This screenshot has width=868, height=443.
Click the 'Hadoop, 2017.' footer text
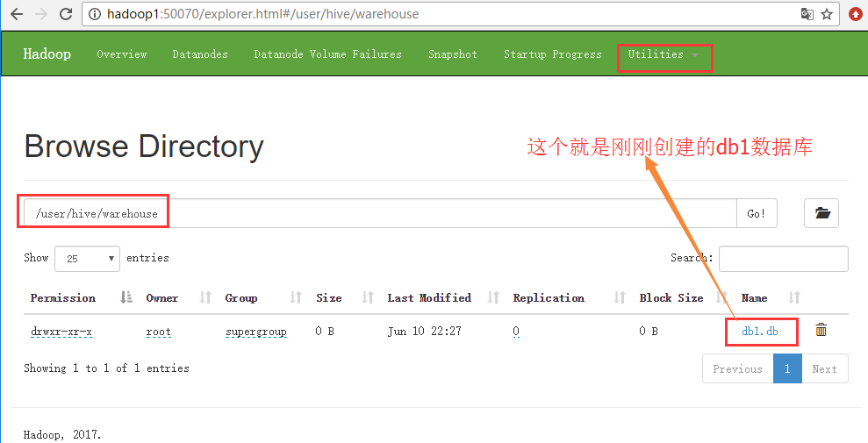(x=62, y=435)
